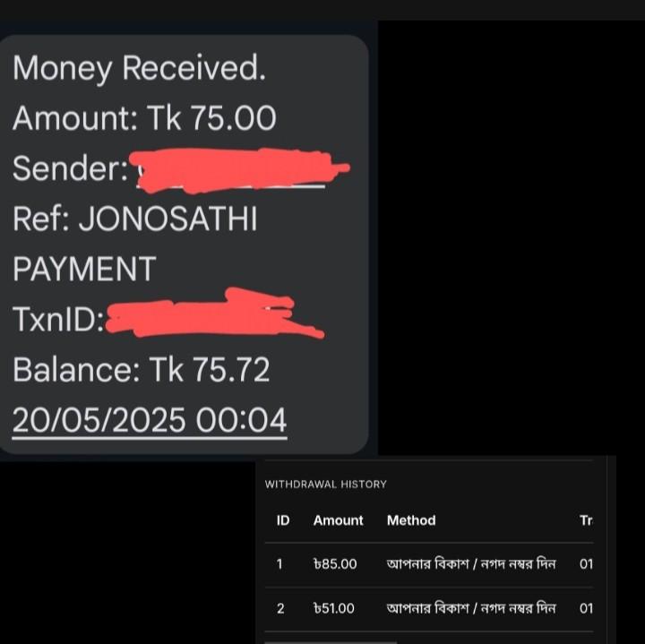
Task: Open the underlined 20/05/2025 00:04 date link
Action: tap(150, 420)
